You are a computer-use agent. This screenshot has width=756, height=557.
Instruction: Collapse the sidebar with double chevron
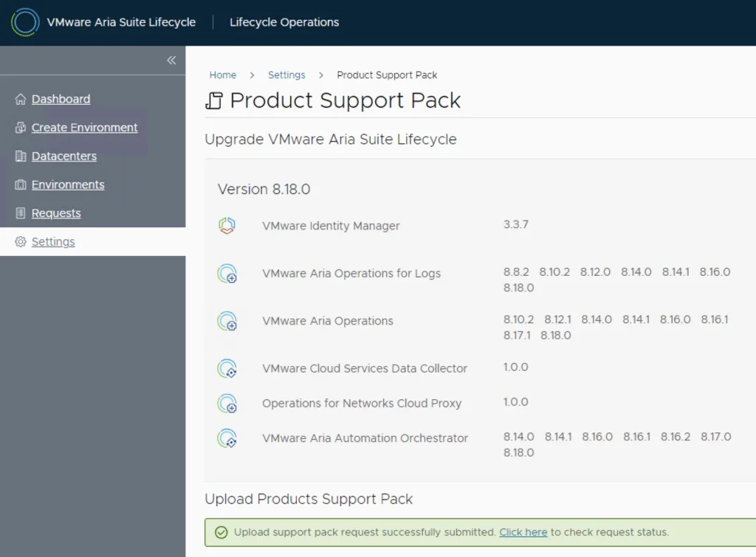pos(171,60)
